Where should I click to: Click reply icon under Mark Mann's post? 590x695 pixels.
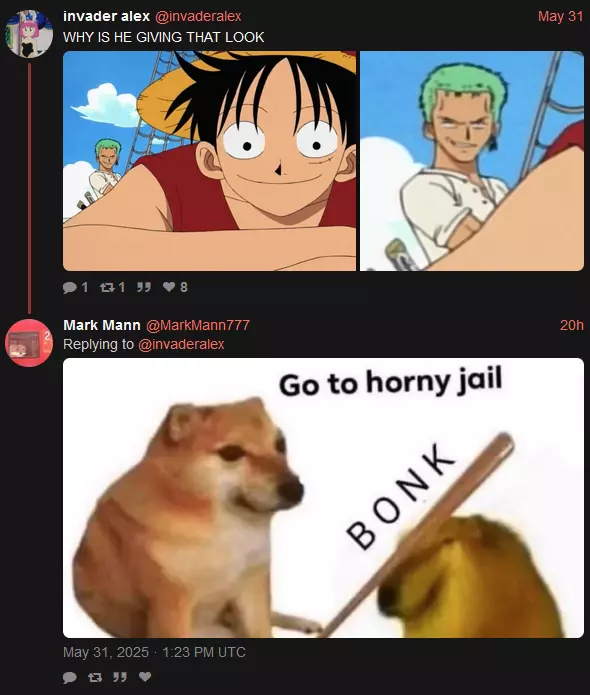click(x=70, y=677)
